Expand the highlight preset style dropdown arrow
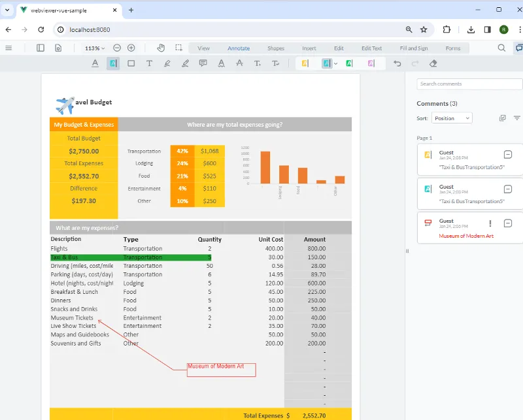 [336, 63]
